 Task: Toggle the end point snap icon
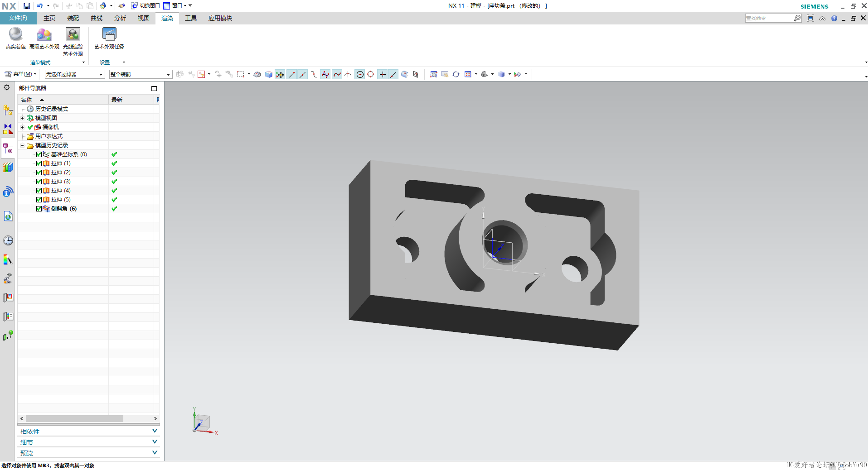(291, 74)
